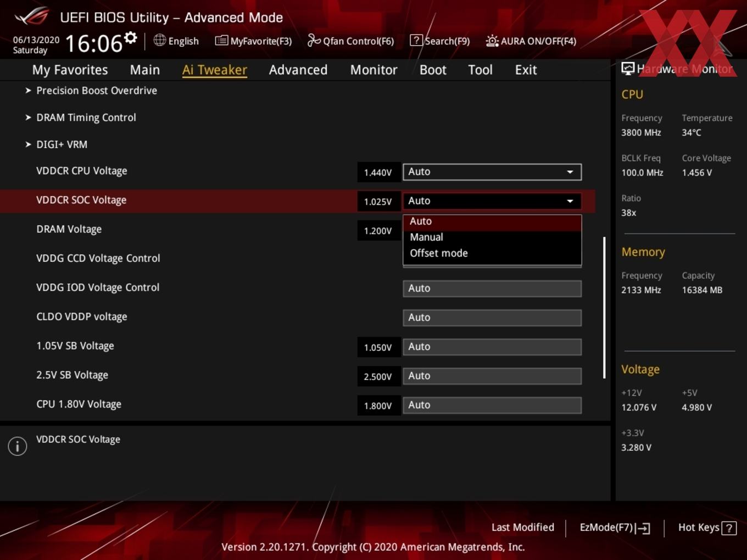Open Qfan Control fan icon

tap(314, 40)
